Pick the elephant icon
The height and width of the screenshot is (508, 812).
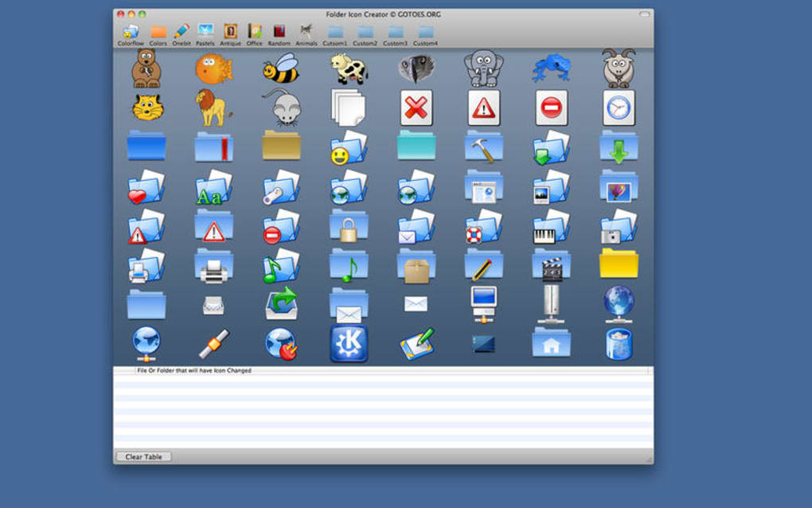(483, 68)
